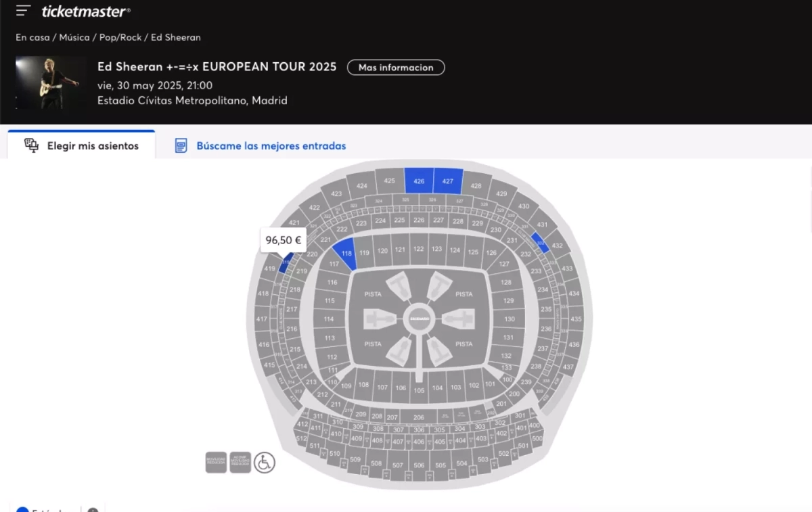Go to the Pop/Rock breadcrumb
812x512 pixels.
[x=120, y=37]
